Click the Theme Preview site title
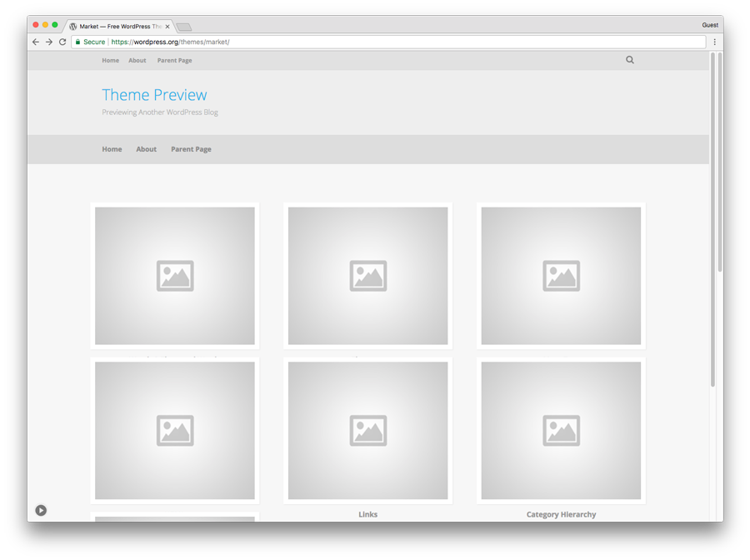 (154, 95)
